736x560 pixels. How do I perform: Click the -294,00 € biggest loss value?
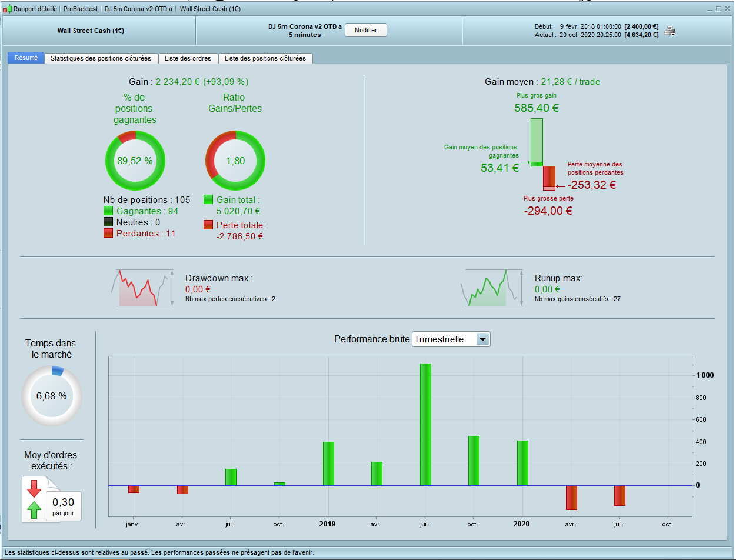(x=548, y=211)
